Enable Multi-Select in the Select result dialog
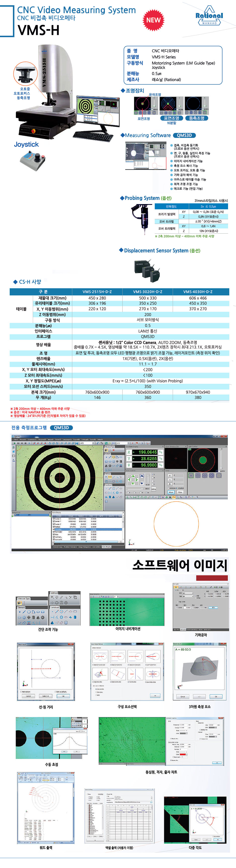The width and height of the screenshot is (236, 868). (21, 692)
